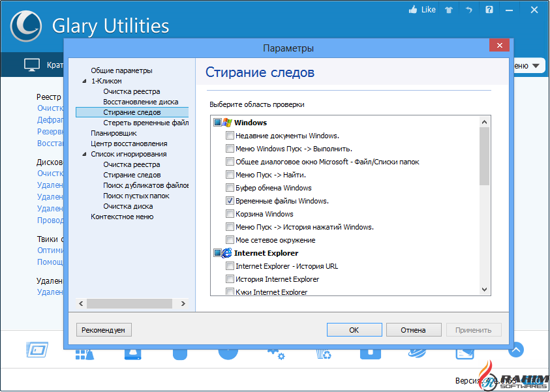Enable "Internet Explorer - История URL" checkbox
550x392 pixels.
[230, 266]
